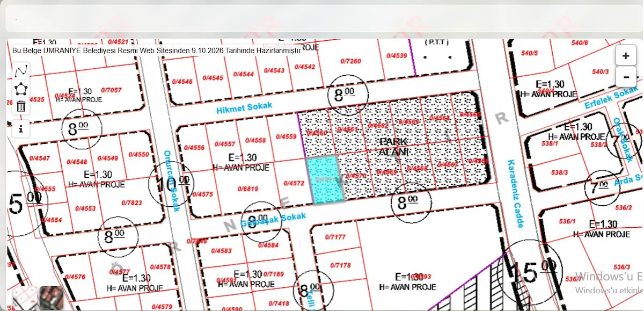Select parcel 0/4584
The image size is (644, 311).
tap(268, 245)
